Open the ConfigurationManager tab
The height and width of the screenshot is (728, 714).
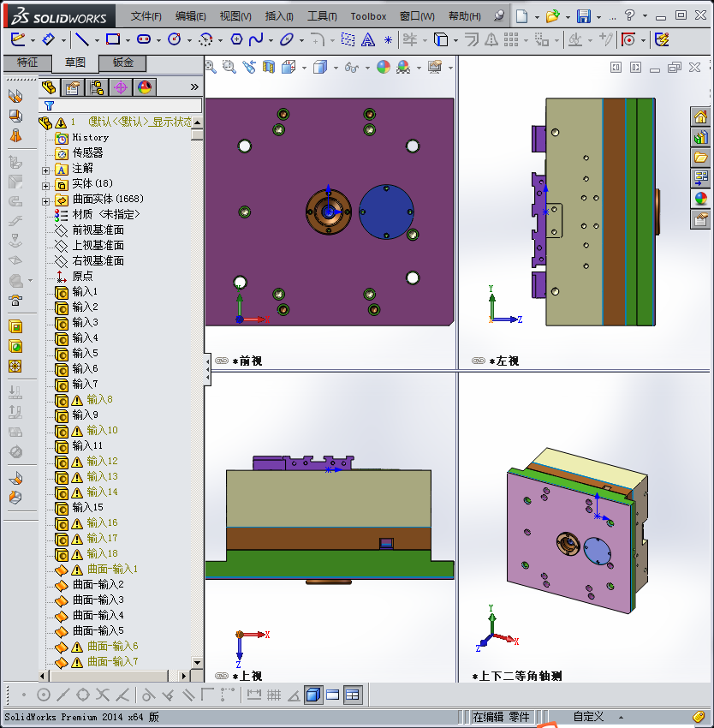tap(97, 87)
